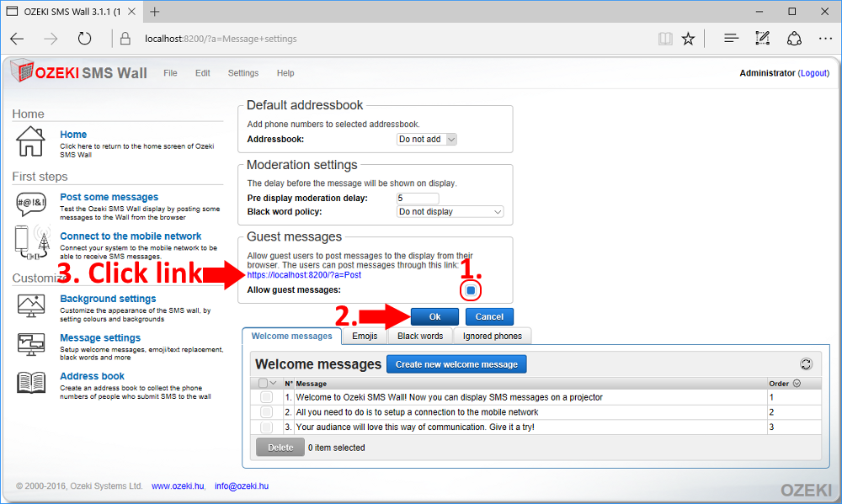This screenshot has height=504, width=842.
Task: Open the guest post link https://localhost:8200/?a=Post
Action: pyautogui.click(x=304, y=275)
